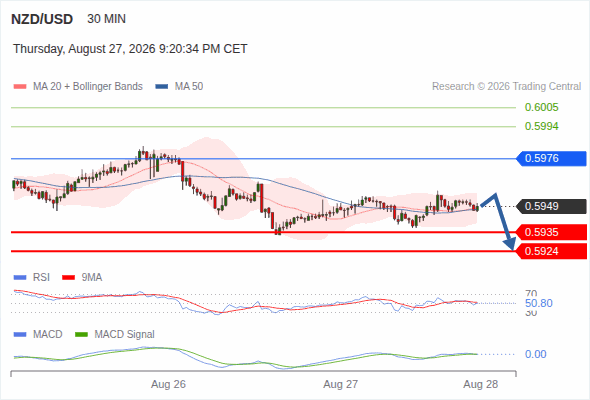This screenshot has height=400, width=590.
Task: Click the 9MA legend swatch
Action: pos(68,278)
